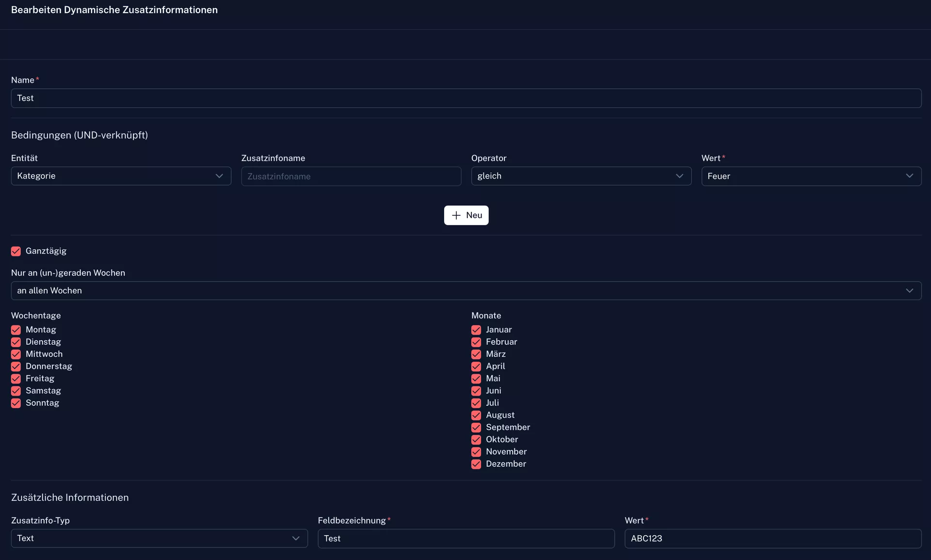The image size is (931, 560).
Task: Uncheck the August month checkbox
Action: pyautogui.click(x=476, y=415)
